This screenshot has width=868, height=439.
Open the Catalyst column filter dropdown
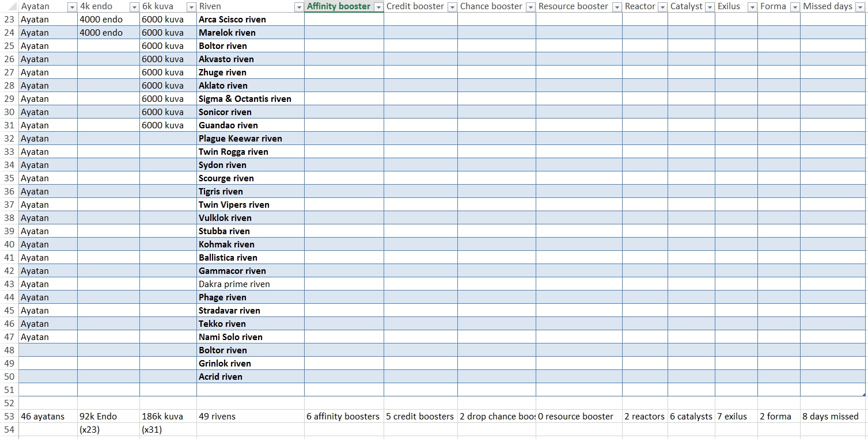(710, 7)
